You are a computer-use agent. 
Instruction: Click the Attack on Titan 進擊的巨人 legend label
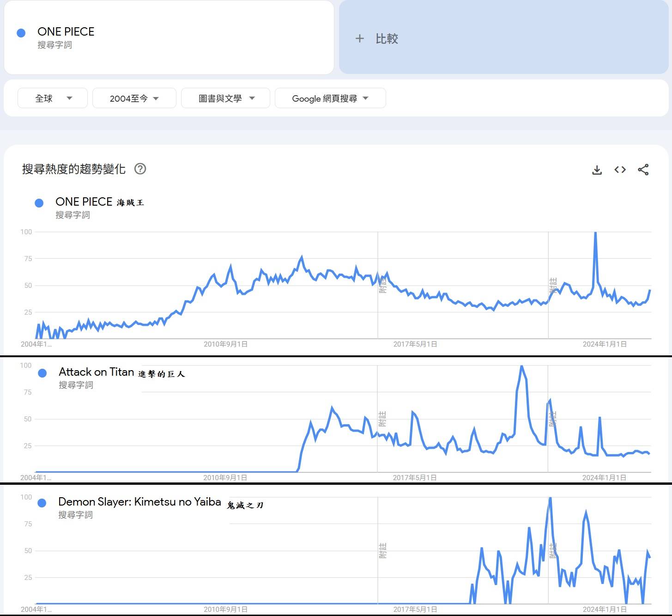tap(122, 372)
